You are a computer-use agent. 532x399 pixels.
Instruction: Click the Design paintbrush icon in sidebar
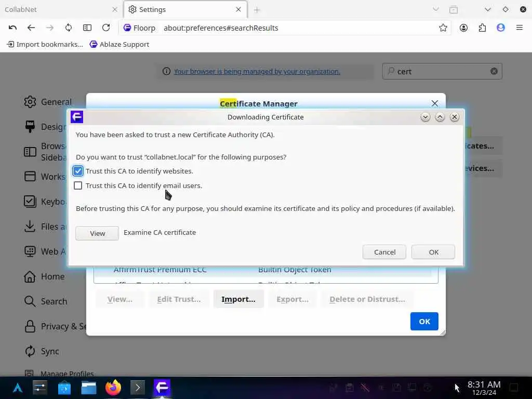(x=30, y=127)
